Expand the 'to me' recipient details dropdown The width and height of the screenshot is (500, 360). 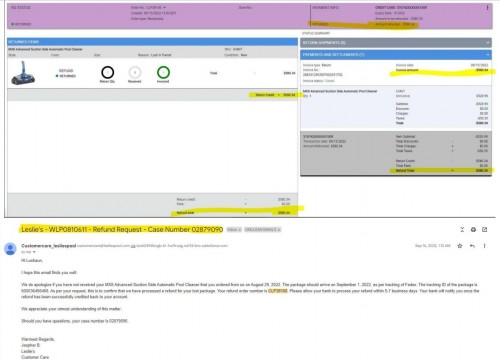[34, 252]
